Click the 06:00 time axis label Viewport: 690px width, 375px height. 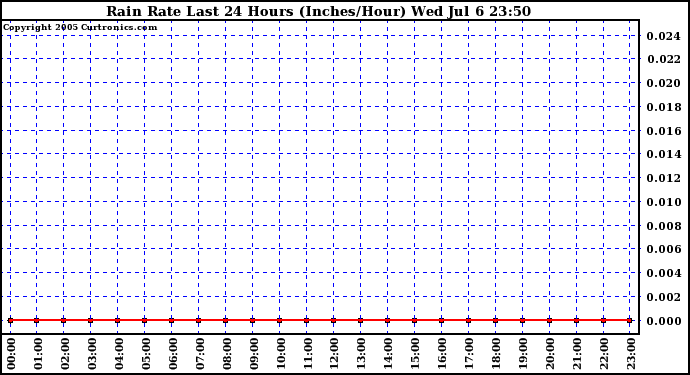172,353
